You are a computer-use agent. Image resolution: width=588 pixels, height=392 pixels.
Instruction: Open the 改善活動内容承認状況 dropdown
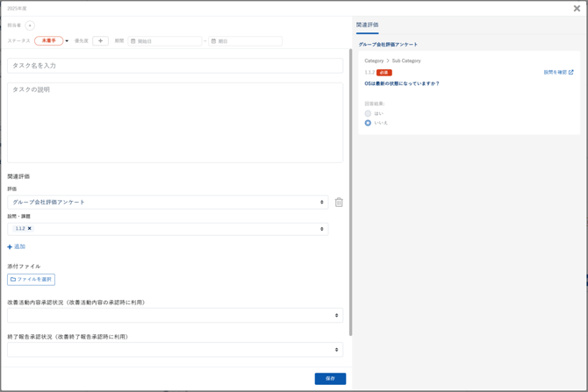pos(175,316)
